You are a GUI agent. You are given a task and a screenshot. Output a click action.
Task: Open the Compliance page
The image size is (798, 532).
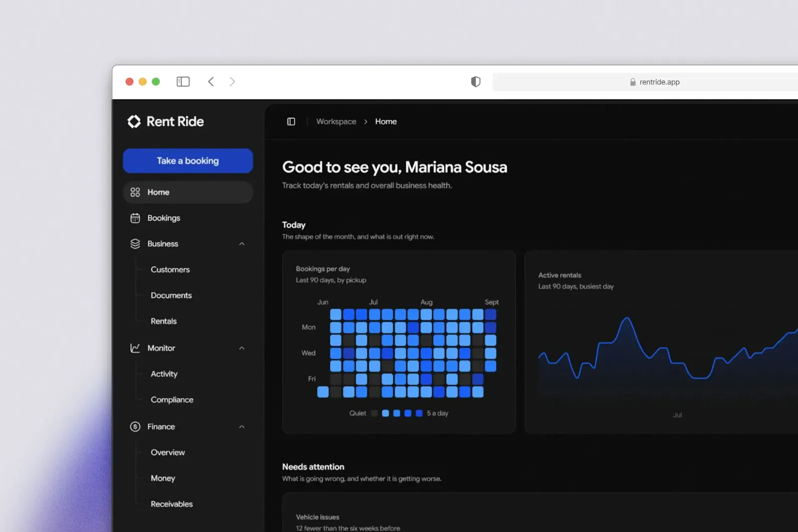pyautogui.click(x=172, y=400)
